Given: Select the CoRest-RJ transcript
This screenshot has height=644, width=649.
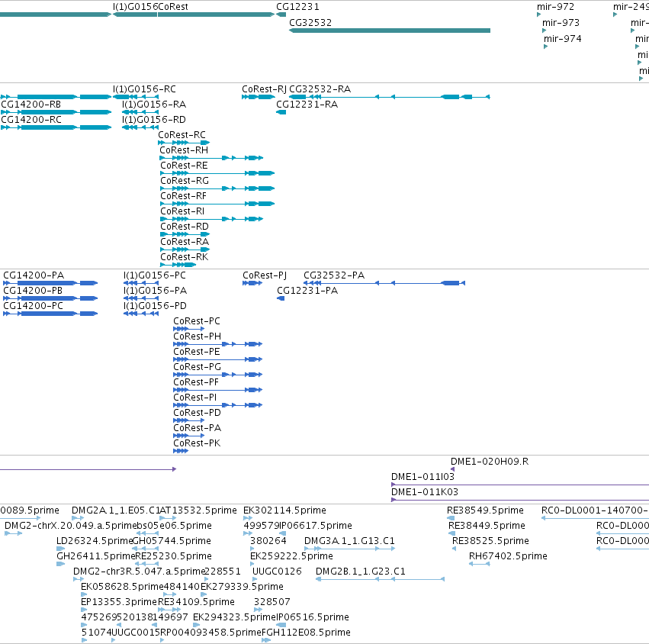Looking at the screenshot, I should click(259, 97).
